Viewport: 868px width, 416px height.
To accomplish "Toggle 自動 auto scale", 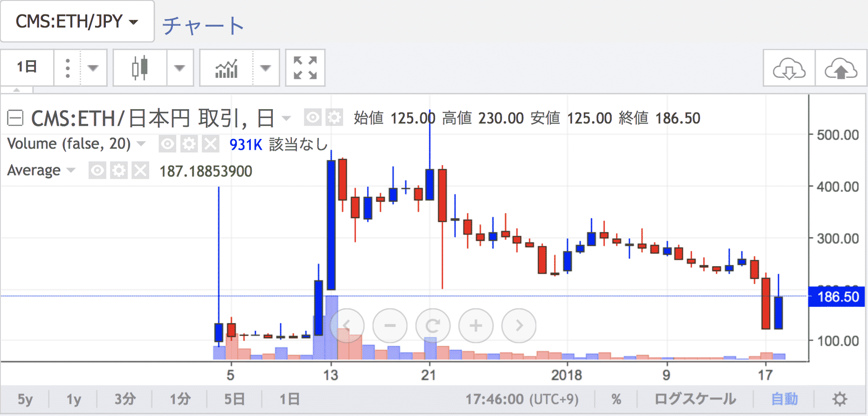I will pyautogui.click(x=785, y=400).
